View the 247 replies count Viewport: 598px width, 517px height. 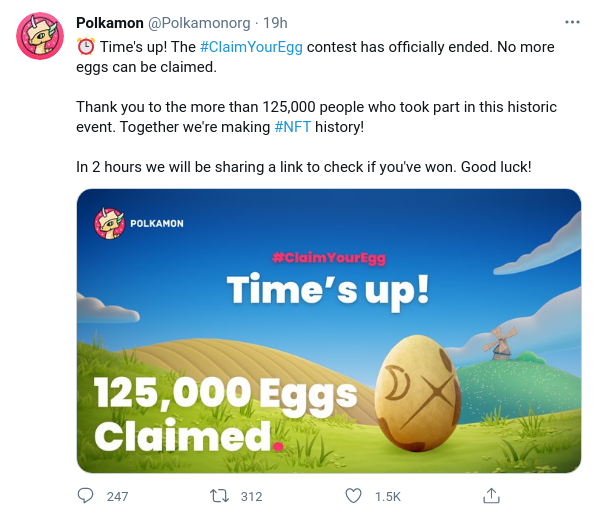117,496
